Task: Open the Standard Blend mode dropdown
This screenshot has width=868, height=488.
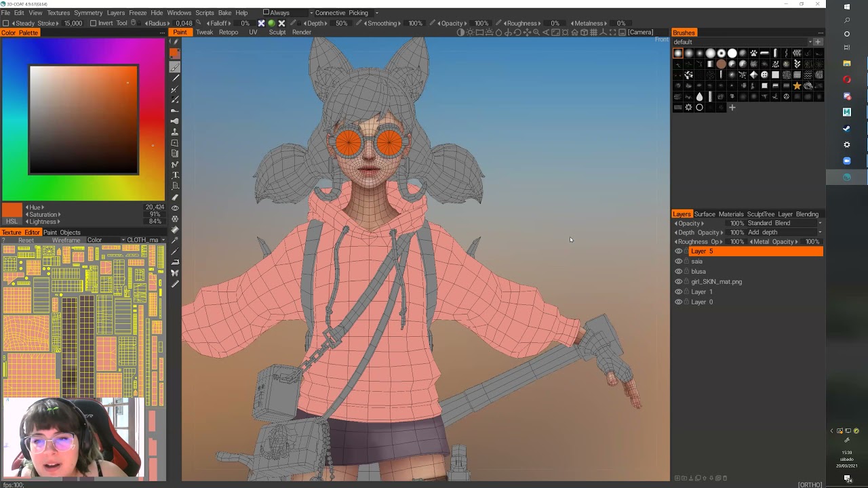Action: [785, 223]
